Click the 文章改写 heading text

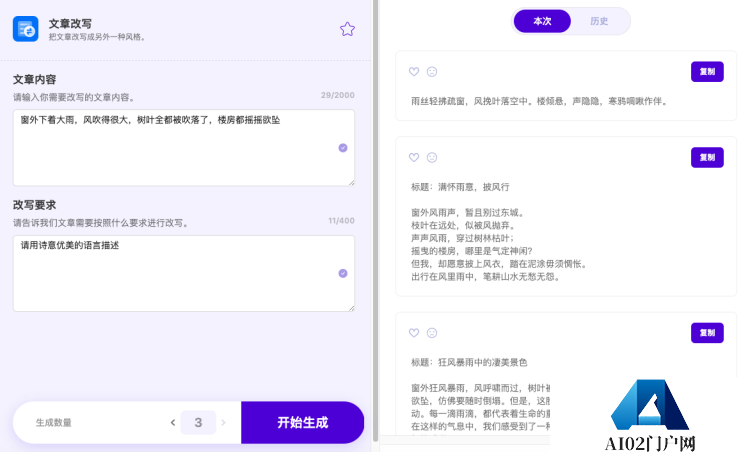[70, 23]
